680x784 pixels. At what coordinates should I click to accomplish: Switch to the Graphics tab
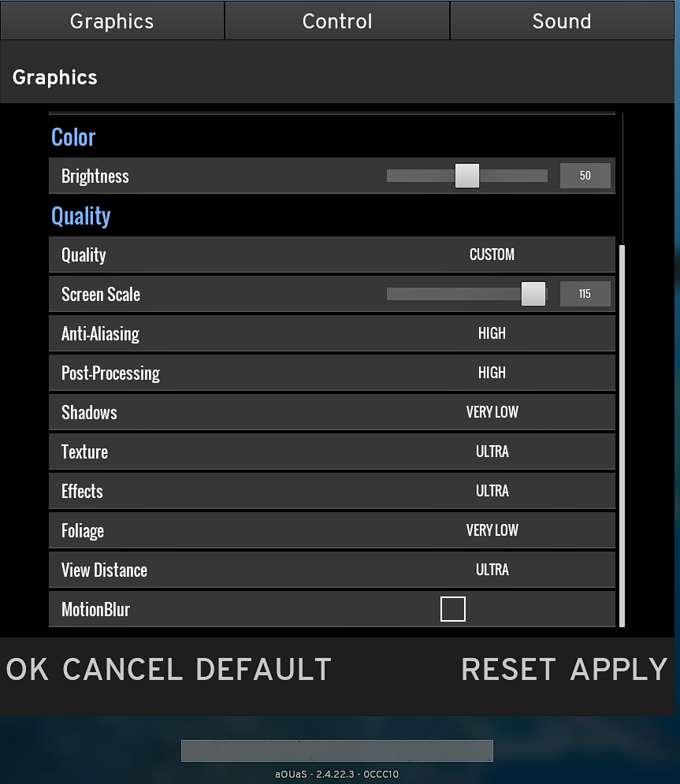[x=112, y=21]
